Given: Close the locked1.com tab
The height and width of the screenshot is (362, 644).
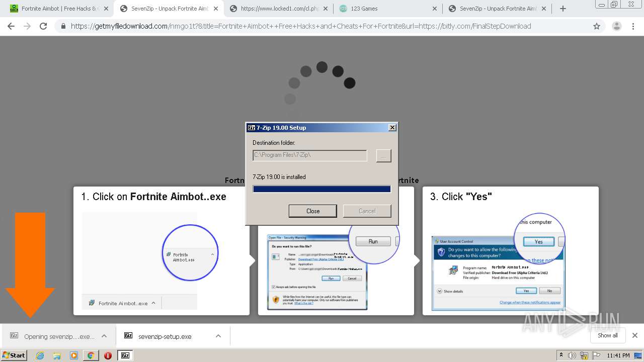Looking at the screenshot, I should pyautogui.click(x=326, y=9).
